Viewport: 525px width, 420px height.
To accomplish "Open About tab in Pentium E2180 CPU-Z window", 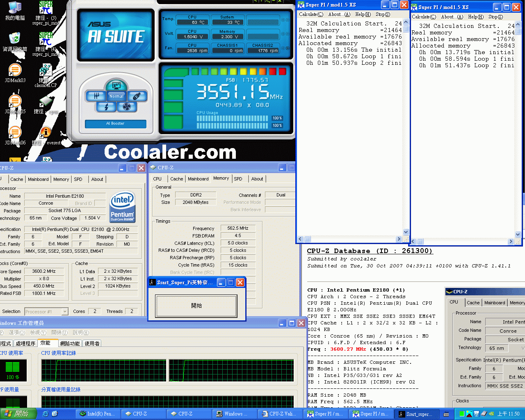I will pos(97,179).
